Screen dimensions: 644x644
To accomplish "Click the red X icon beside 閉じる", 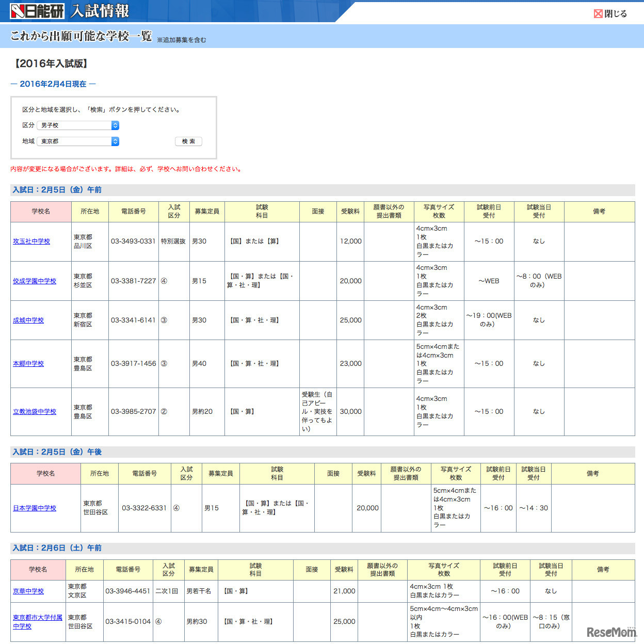I will pos(598,13).
